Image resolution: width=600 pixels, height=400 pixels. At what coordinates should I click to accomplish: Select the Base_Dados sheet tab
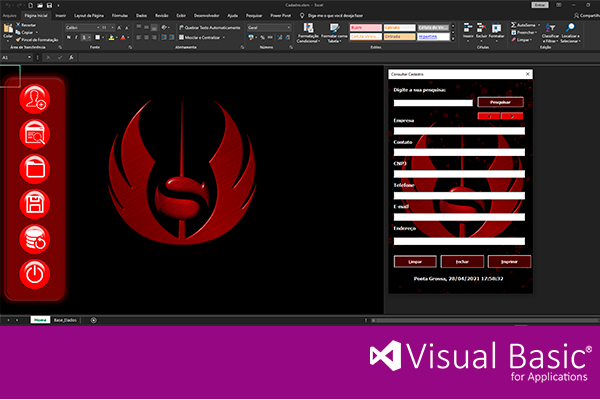(x=65, y=320)
